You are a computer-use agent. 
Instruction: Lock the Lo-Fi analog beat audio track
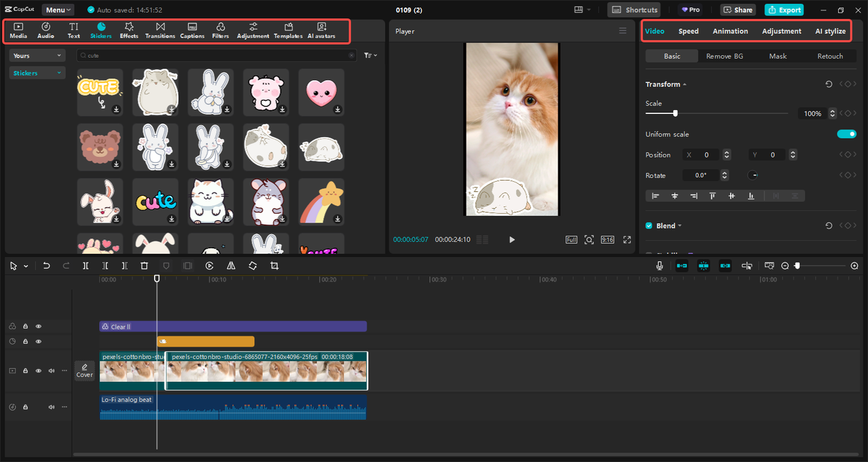pyautogui.click(x=25, y=407)
